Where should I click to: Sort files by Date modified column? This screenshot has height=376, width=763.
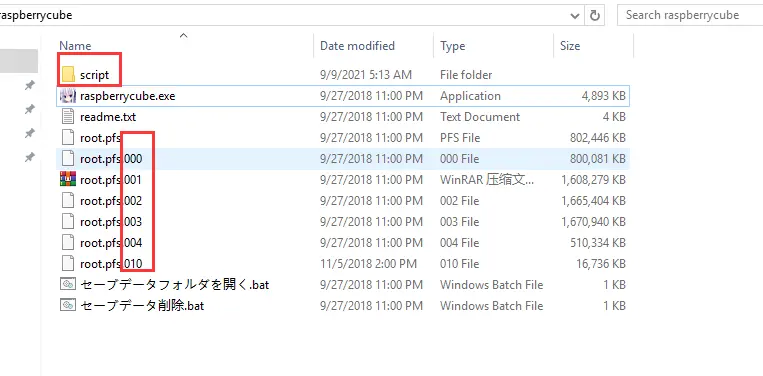coord(357,46)
